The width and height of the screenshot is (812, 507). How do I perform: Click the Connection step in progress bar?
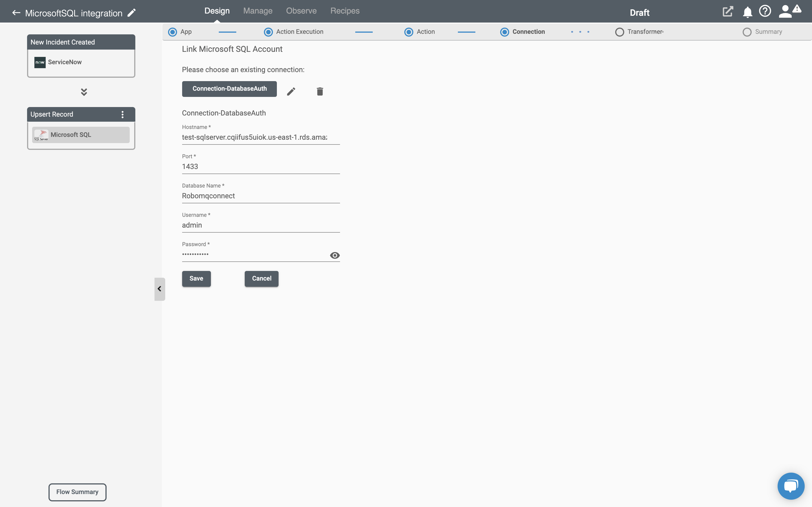(x=523, y=32)
